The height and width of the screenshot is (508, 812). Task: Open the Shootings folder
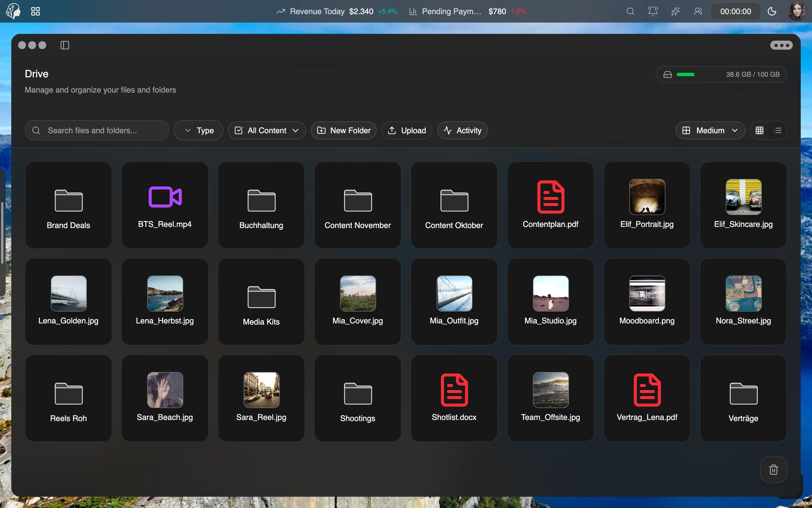358,398
